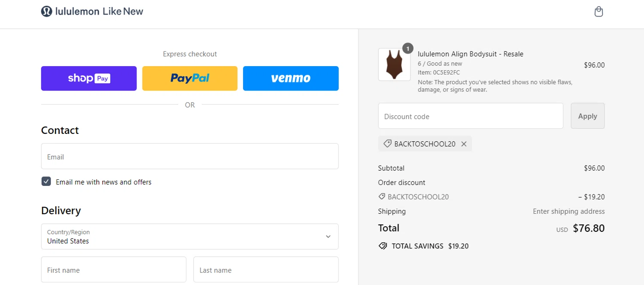Viewport: 644px width, 285px height.
Task: Click the order discount tag icon
Action: click(382, 197)
